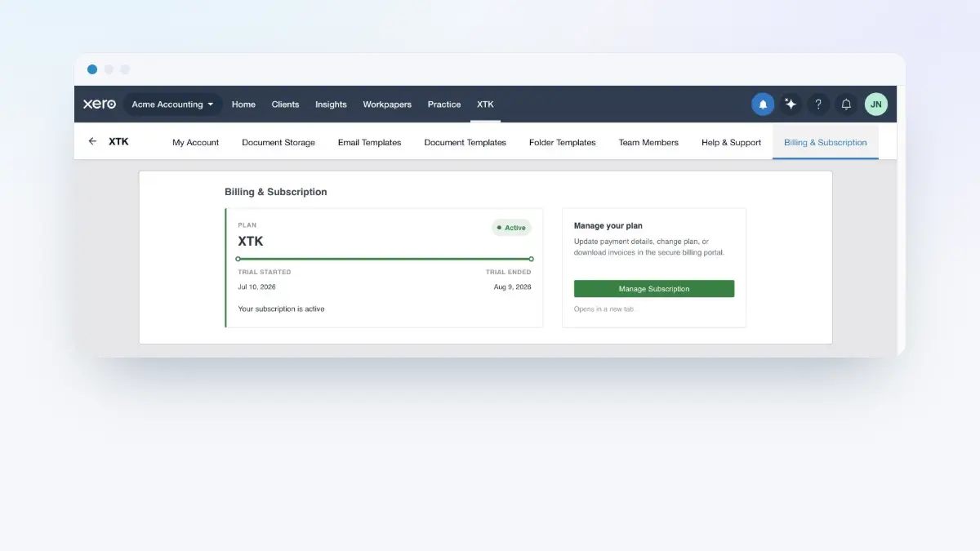Viewport: 980px width, 551px height.
Task: Go back using the left arrow
Action: (x=92, y=141)
